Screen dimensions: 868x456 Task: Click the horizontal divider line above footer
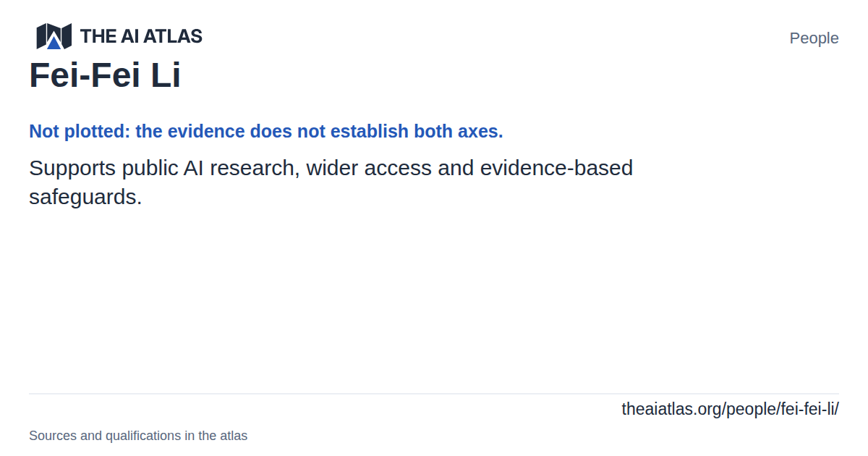[434, 394]
